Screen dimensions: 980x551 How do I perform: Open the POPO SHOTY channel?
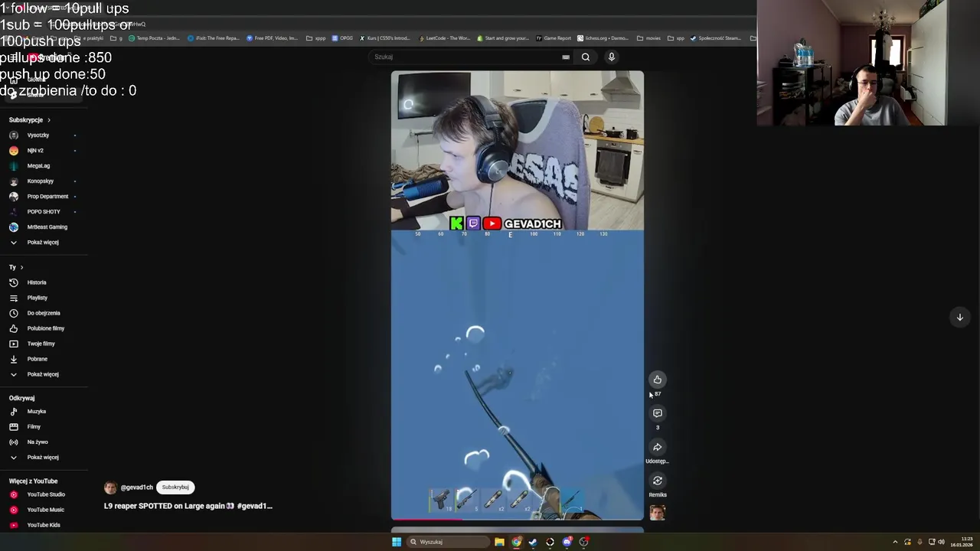click(44, 212)
